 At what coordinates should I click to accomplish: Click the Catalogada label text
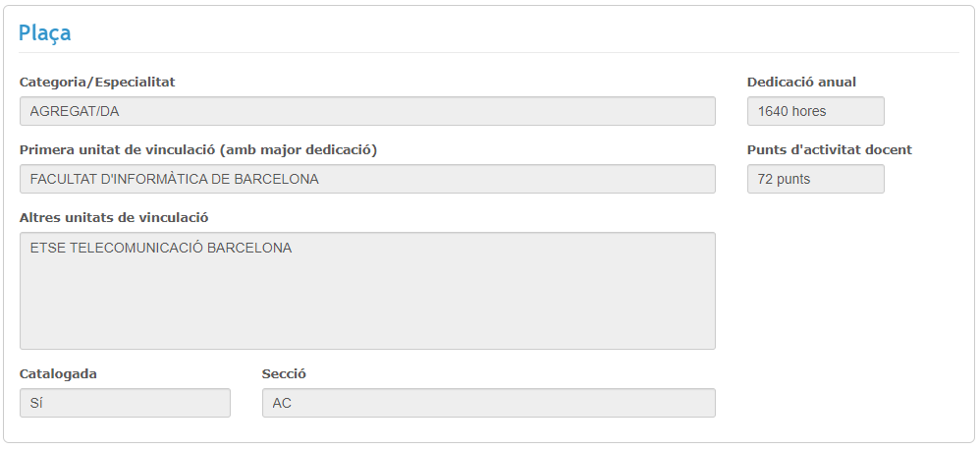(x=58, y=373)
